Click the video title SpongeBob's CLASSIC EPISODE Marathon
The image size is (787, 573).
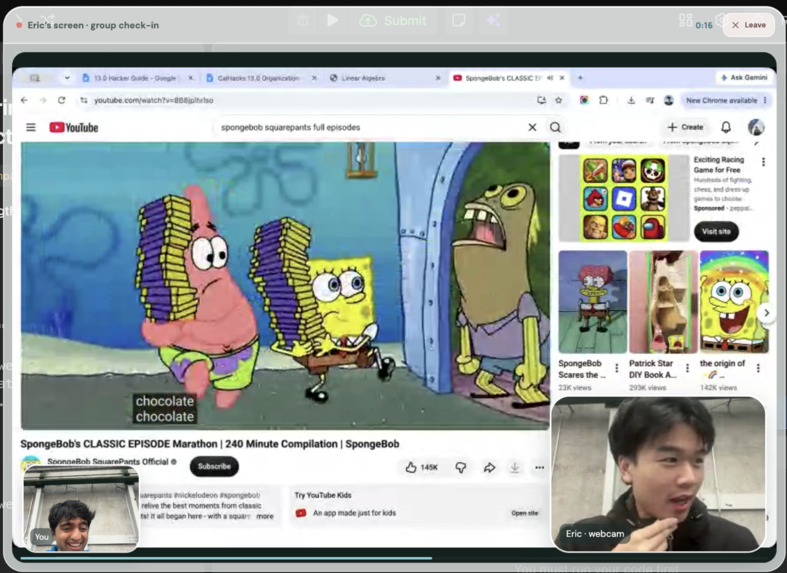(x=210, y=444)
